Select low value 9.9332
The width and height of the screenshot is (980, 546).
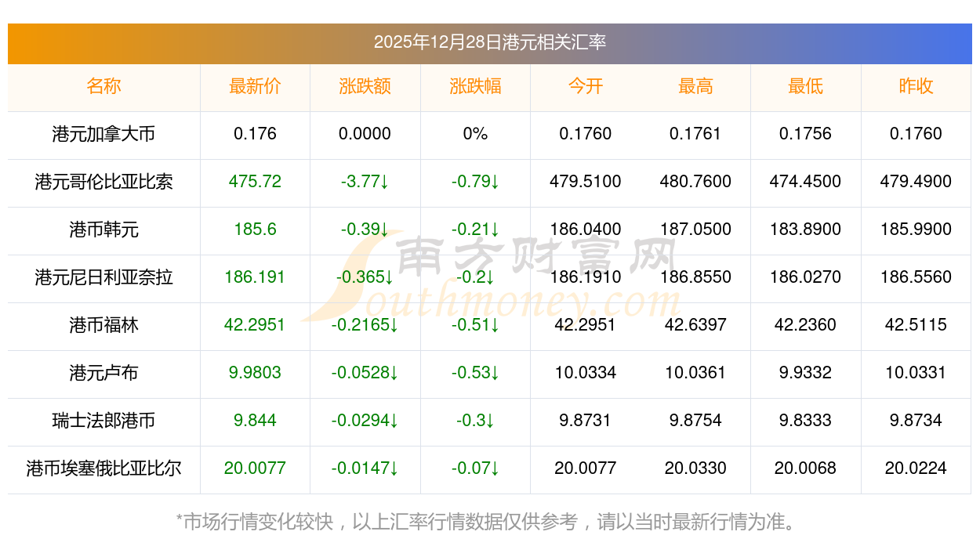[x=806, y=373]
